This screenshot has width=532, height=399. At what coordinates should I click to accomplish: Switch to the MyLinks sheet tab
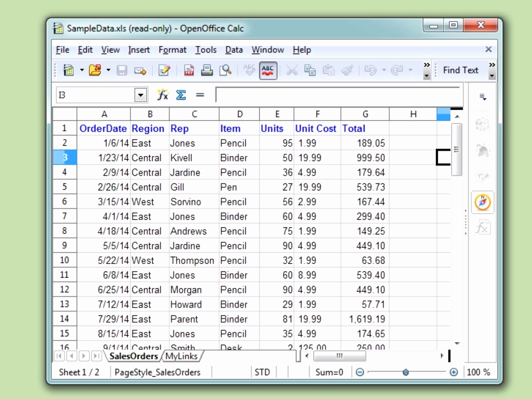coord(182,356)
